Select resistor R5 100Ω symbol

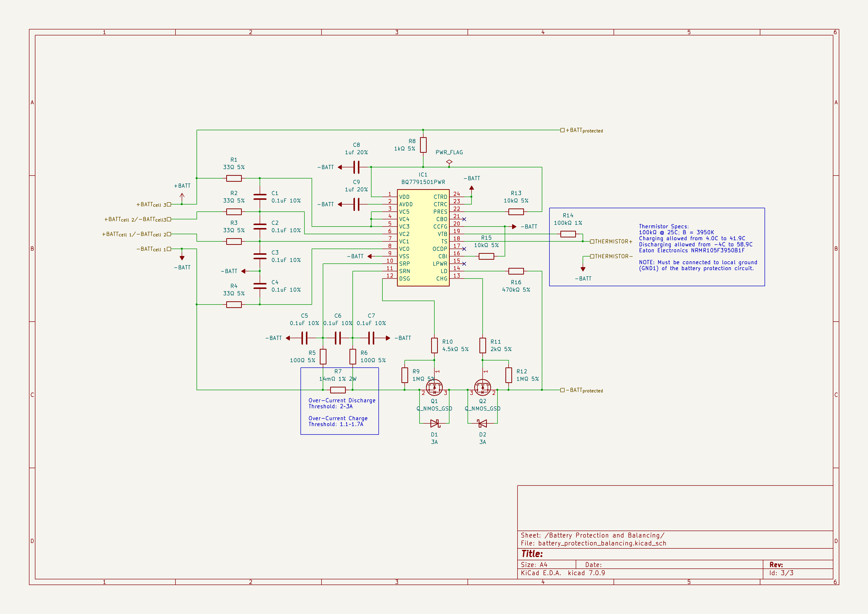click(x=323, y=357)
